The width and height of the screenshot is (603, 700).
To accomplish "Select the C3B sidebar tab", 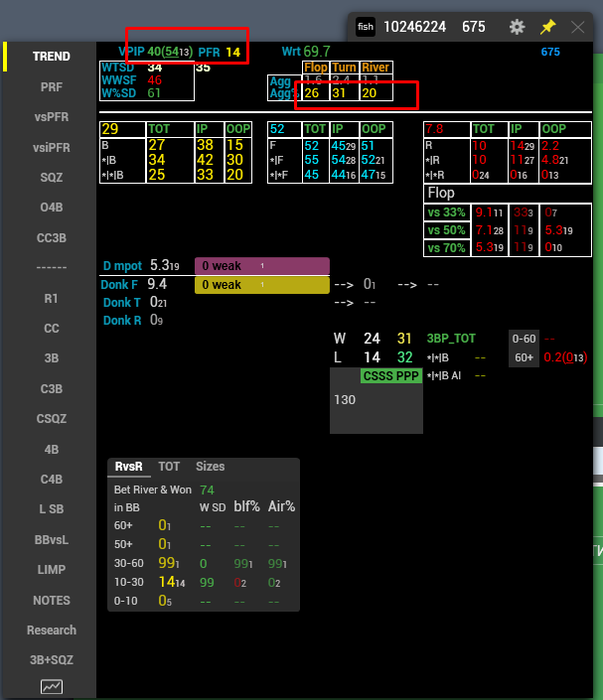I will (51, 388).
